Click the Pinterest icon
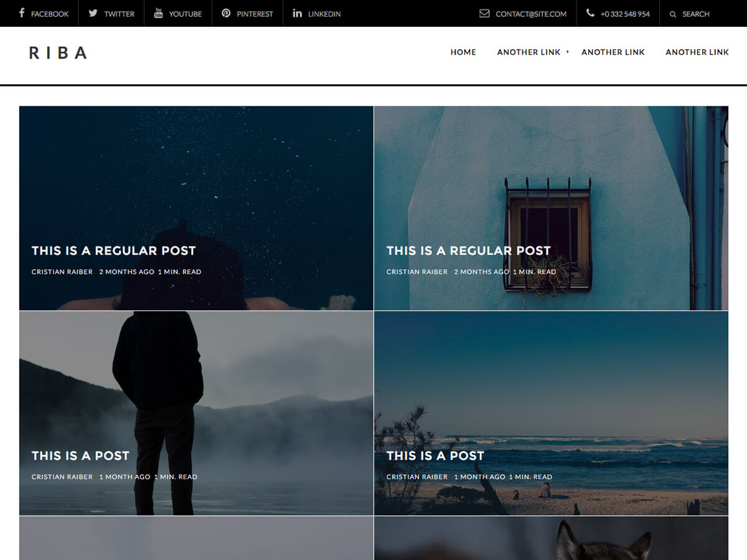This screenshot has height=560, width=747. click(226, 13)
